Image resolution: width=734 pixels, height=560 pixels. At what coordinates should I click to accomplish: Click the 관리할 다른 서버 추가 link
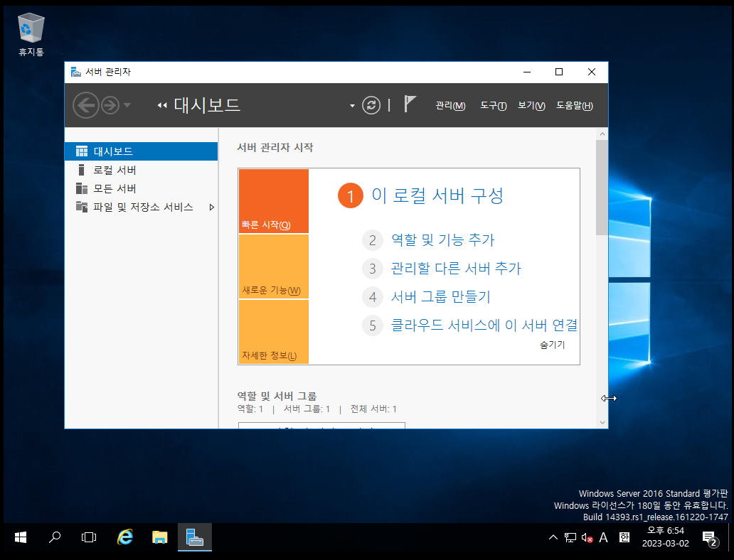coord(456,269)
